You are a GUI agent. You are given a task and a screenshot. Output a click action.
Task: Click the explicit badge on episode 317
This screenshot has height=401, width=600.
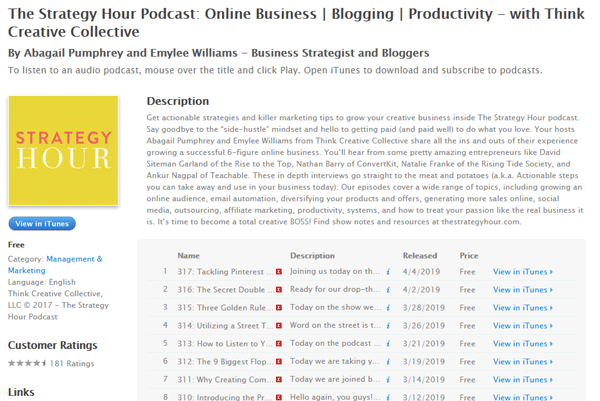[x=279, y=272]
